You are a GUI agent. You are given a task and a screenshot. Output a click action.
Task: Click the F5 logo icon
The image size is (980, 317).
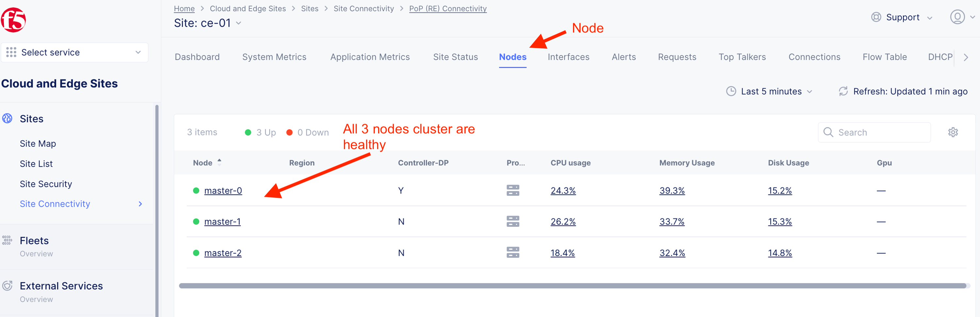click(13, 20)
